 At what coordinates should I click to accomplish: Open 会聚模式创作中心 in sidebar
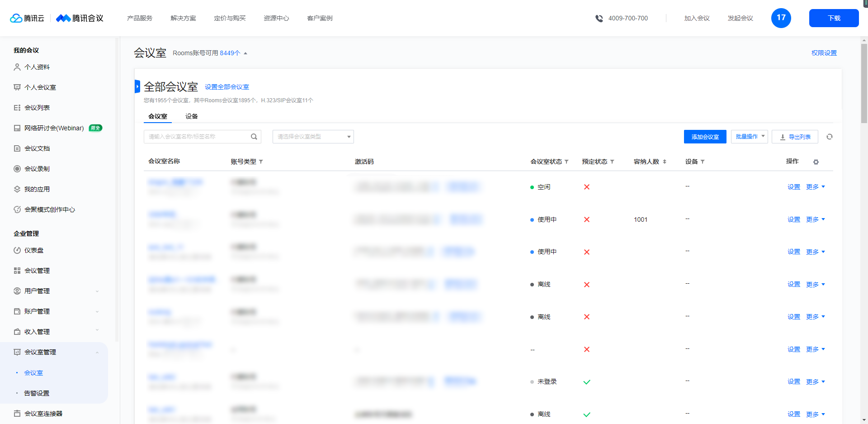point(50,210)
